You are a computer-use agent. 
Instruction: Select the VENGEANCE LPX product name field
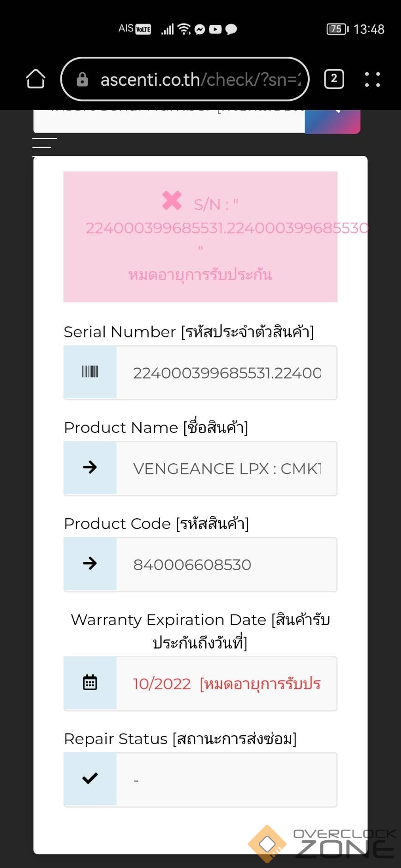pyautogui.click(x=227, y=469)
